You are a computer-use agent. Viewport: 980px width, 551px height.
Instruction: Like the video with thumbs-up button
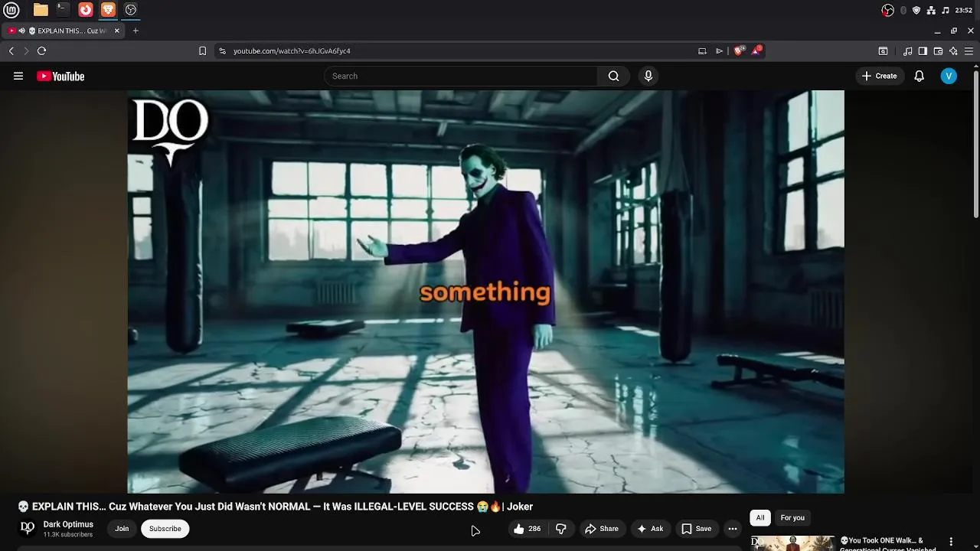pyautogui.click(x=527, y=529)
